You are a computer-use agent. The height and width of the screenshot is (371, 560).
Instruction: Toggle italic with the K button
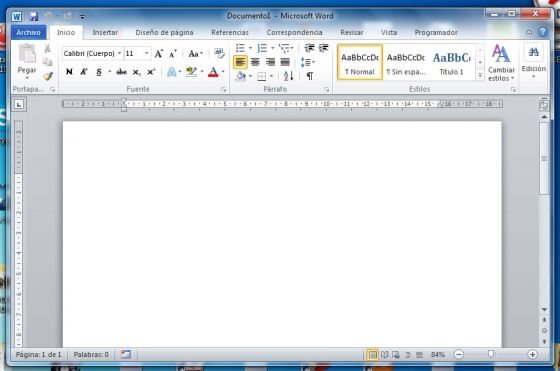tap(84, 71)
